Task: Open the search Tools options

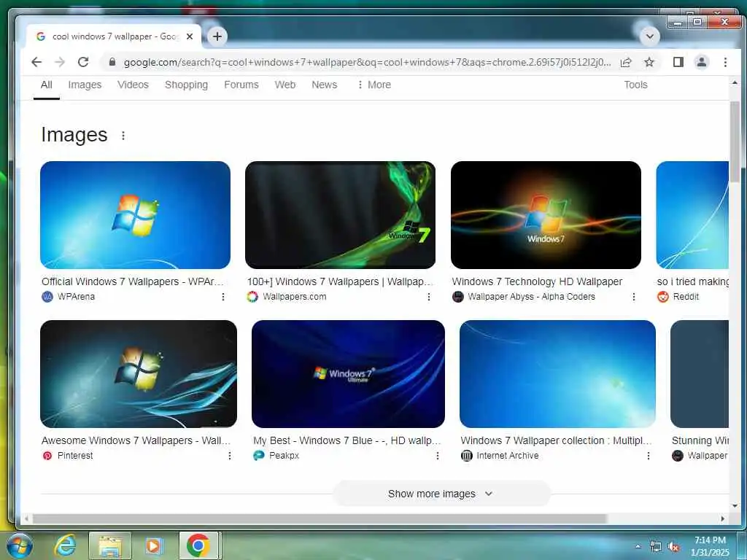Action: tap(635, 85)
